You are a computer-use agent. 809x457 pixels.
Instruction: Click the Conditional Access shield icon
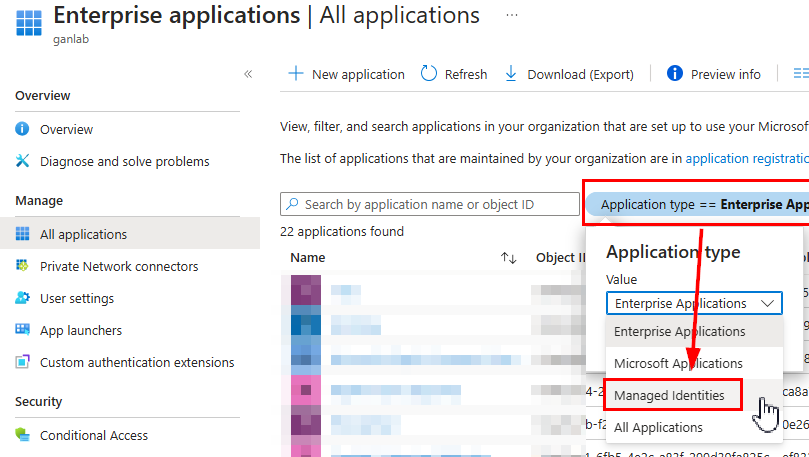click(22, 435)
